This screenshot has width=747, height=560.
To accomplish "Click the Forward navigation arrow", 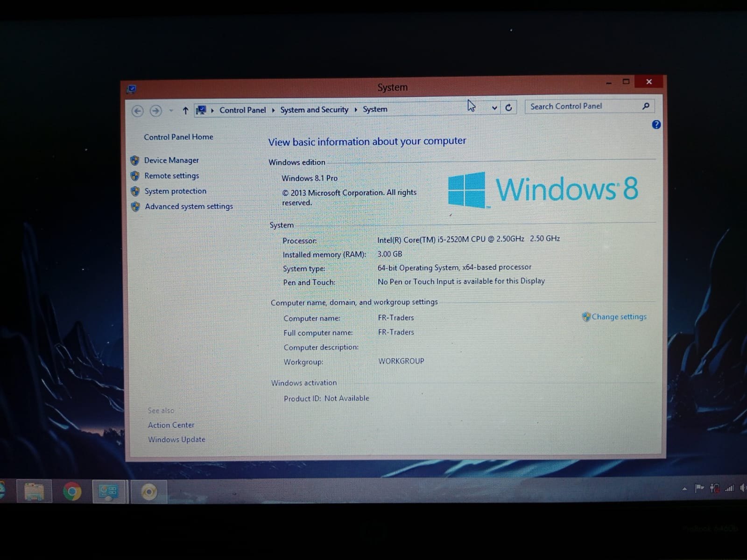I will [155, 111].
